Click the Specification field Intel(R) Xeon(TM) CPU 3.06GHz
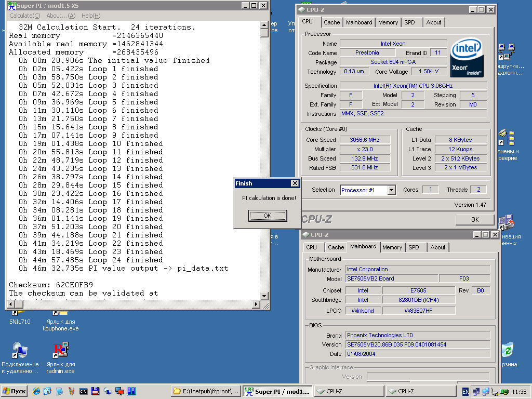The image size is (532, 399). [413, 86]
